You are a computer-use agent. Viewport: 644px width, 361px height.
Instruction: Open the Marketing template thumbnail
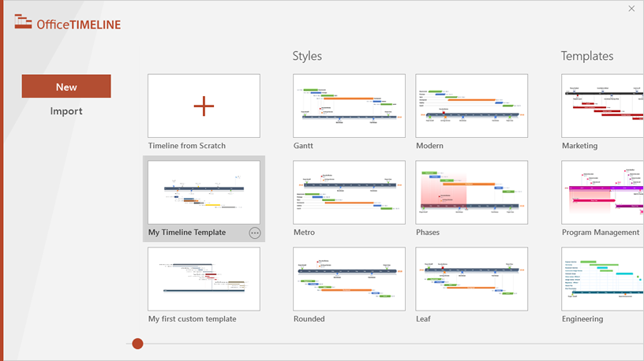[x=602, y=106]
